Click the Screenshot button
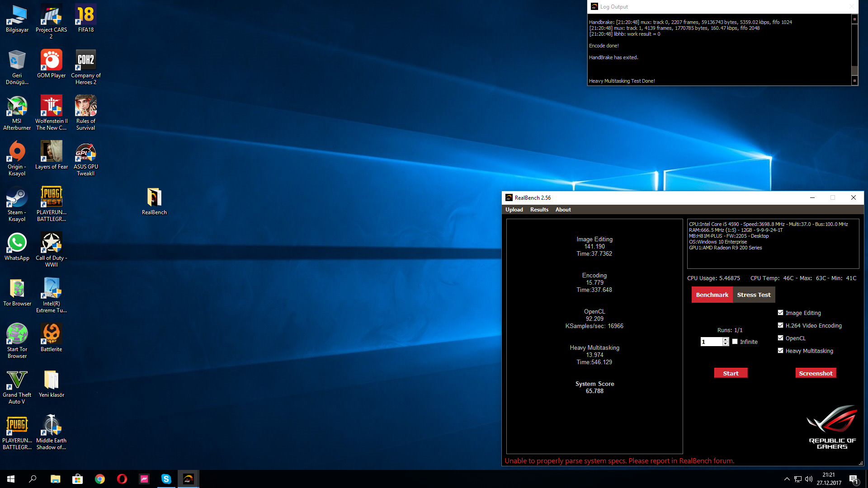The image size is (868, 488). tap(816, 373)
